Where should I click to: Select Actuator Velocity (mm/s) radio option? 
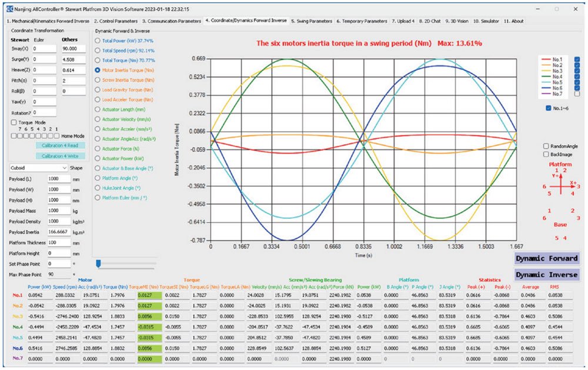coord(98,119)
